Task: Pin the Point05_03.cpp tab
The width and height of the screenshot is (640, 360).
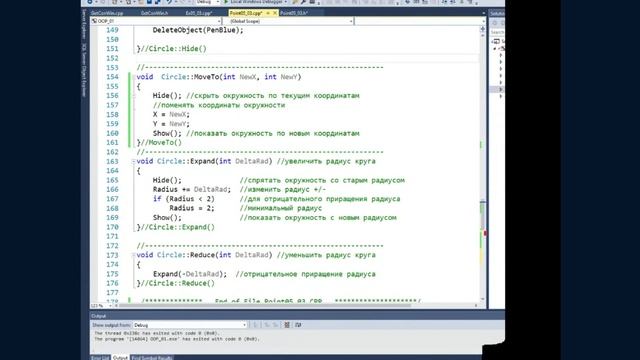Action: [x=268, y=13]
